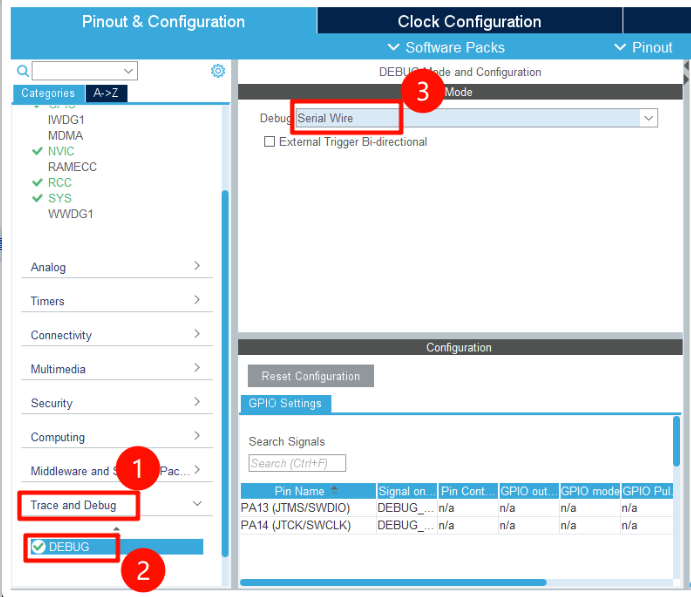Click the GPIO mode column header
Screen dimensions: 691x597
[590, 491]
